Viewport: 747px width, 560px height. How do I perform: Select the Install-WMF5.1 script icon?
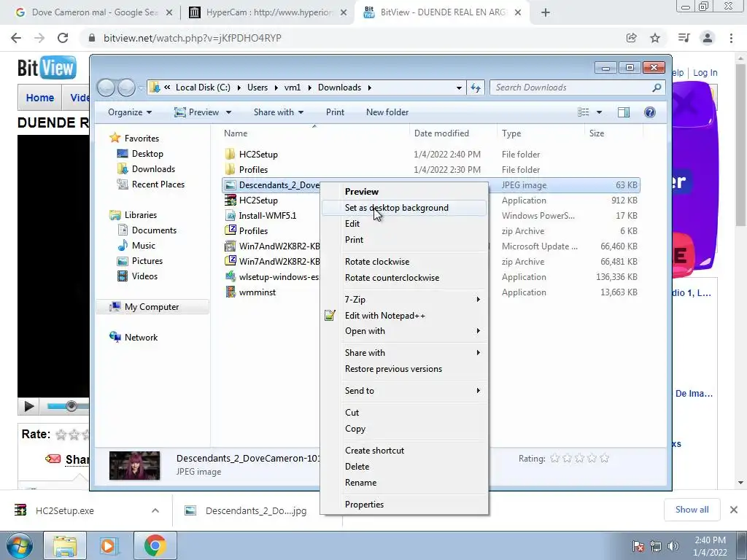click(x=230, y=216)
